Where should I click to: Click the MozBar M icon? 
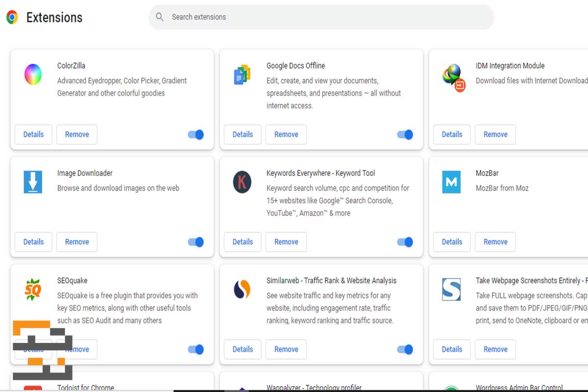tap(451, 182)
